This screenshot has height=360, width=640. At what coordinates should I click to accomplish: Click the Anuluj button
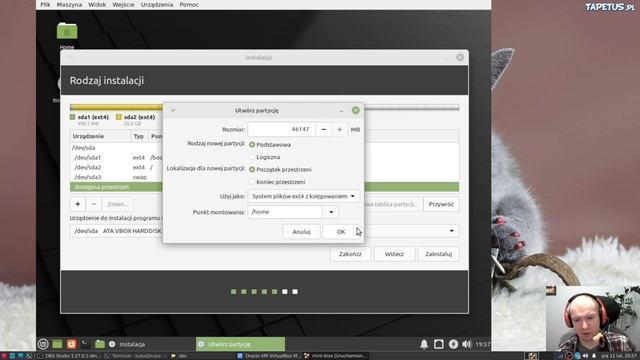301,231
